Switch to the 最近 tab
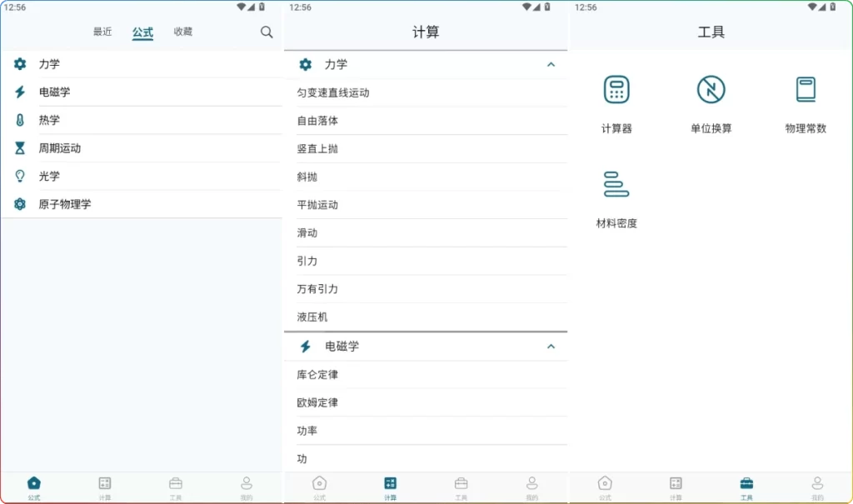Image resolution: width=853 pixels, height=504 pixels. (x=102, y=32)
